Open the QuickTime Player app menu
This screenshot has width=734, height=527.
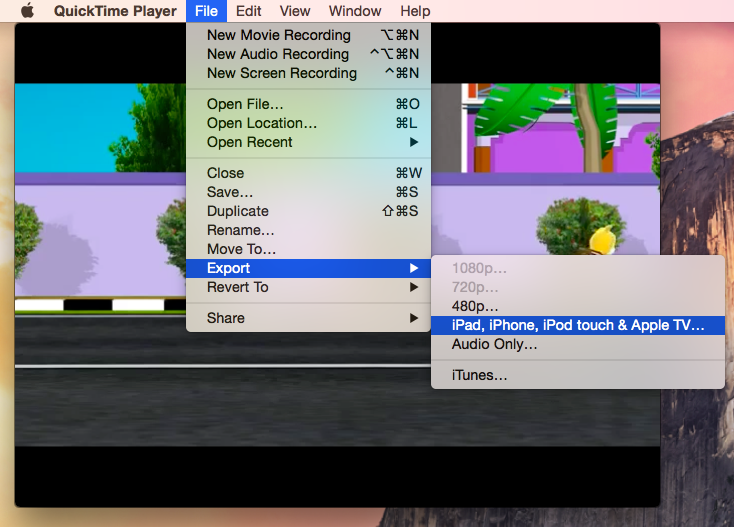click(x=115, y=11)
